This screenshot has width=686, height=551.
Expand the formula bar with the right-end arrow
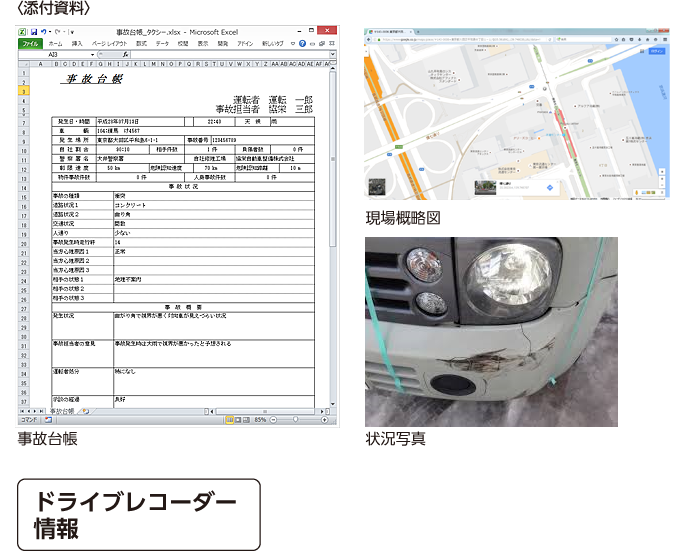pos(333,54)
